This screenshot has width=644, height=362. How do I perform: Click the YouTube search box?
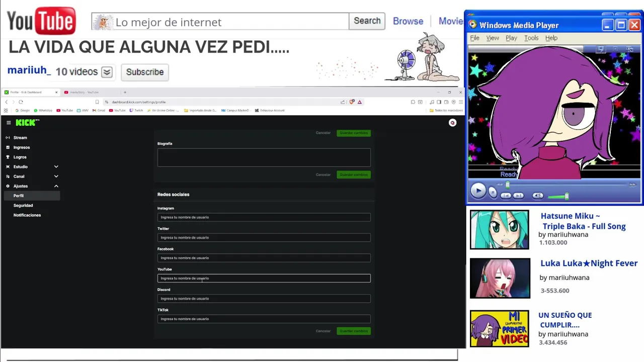tap(220, 22)
